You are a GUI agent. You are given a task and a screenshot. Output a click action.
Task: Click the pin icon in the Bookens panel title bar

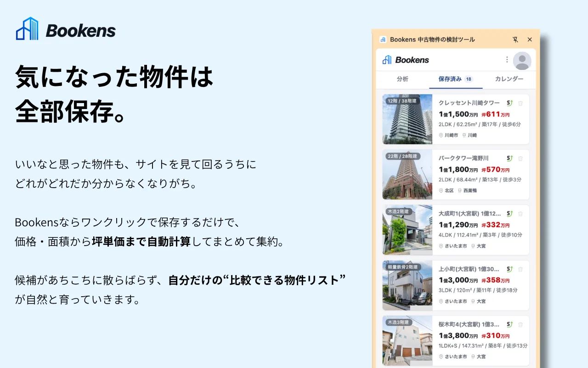[x=515, y=40]
